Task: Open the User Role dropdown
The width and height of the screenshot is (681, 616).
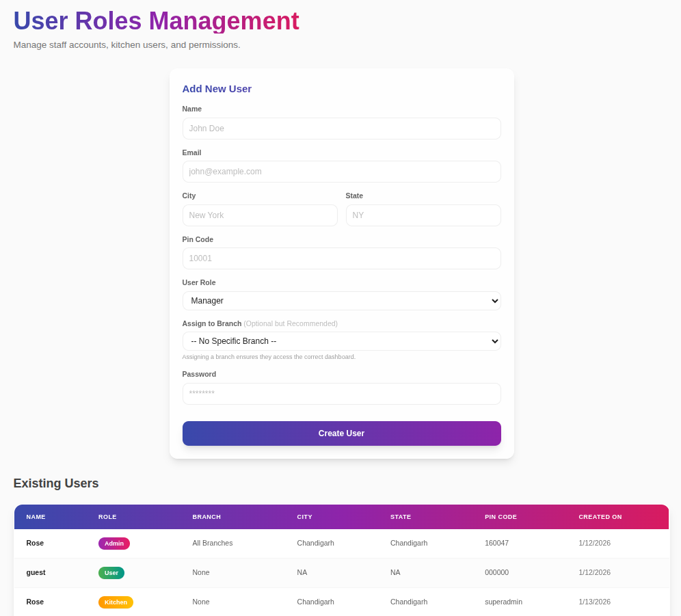Action: 341,300
